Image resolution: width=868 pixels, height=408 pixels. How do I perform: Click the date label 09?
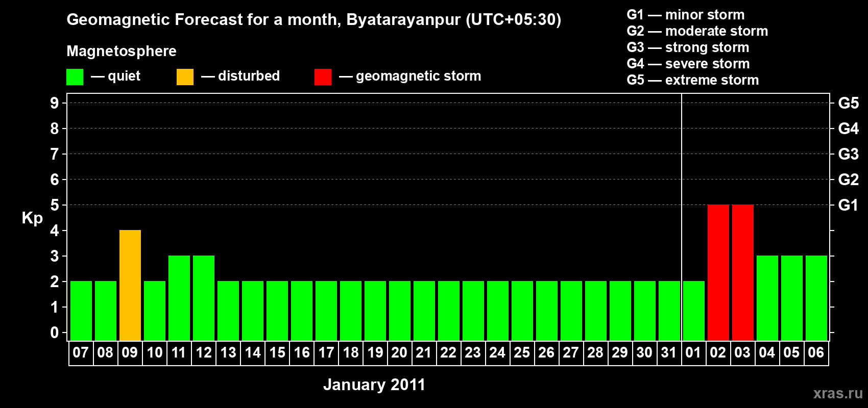(130, 352)
